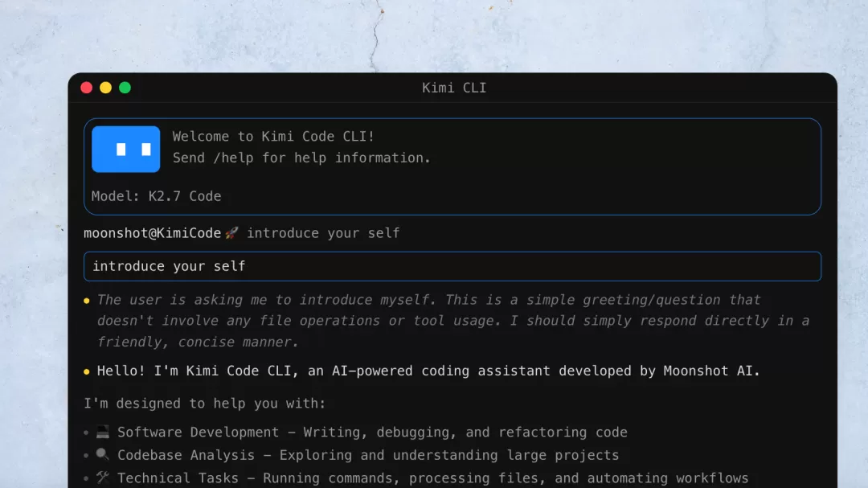The width and height of the screenshot is (868, 488).
Task: Click the italic thinking text paragraph
Action: tap(452, 321)
